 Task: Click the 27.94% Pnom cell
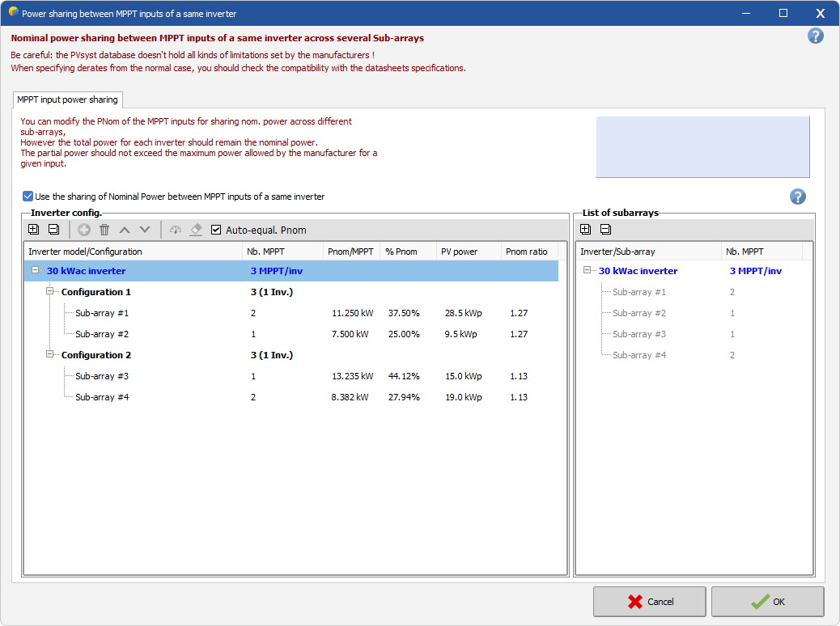(x=404, y=397)
